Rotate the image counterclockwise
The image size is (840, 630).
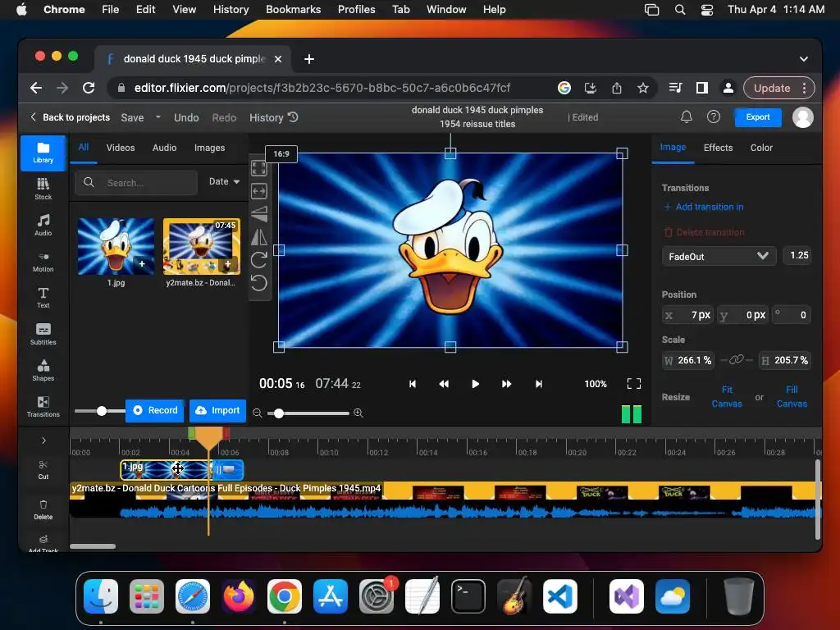[258, 283]
